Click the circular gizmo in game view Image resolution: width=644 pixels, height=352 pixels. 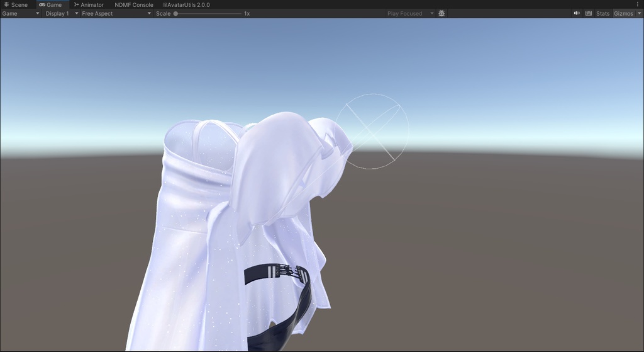coord(372,132)
